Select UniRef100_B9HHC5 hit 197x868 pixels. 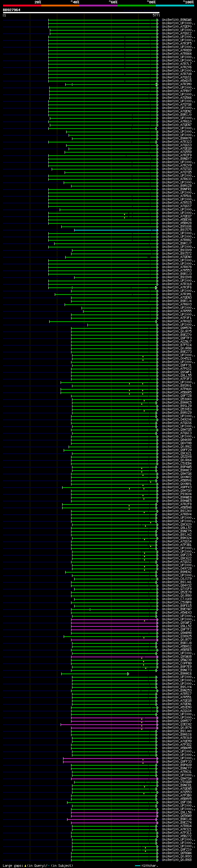[x=177, y=403]
